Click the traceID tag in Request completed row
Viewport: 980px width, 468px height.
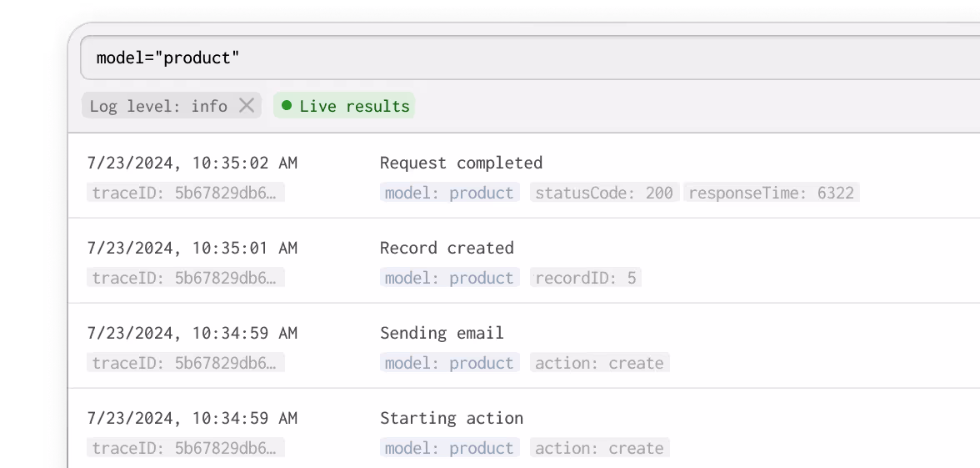pos(186,192)
